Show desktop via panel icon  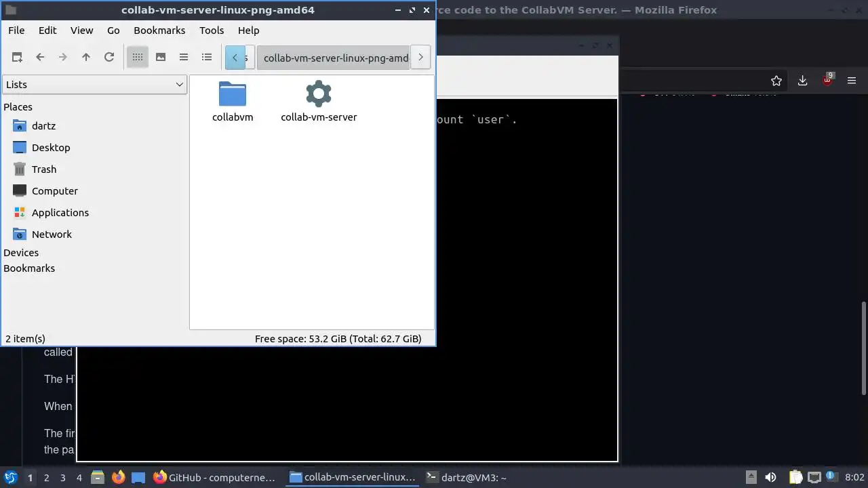point(138,477)
